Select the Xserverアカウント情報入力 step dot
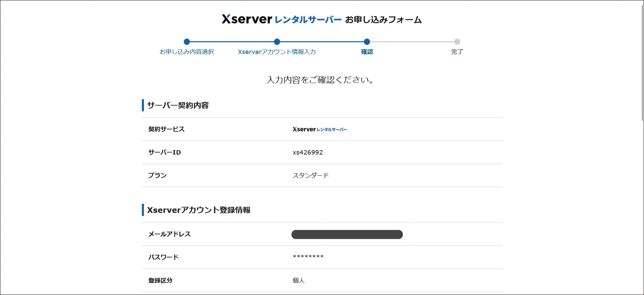This screenshot has width=644, height=295. point(277,42)
